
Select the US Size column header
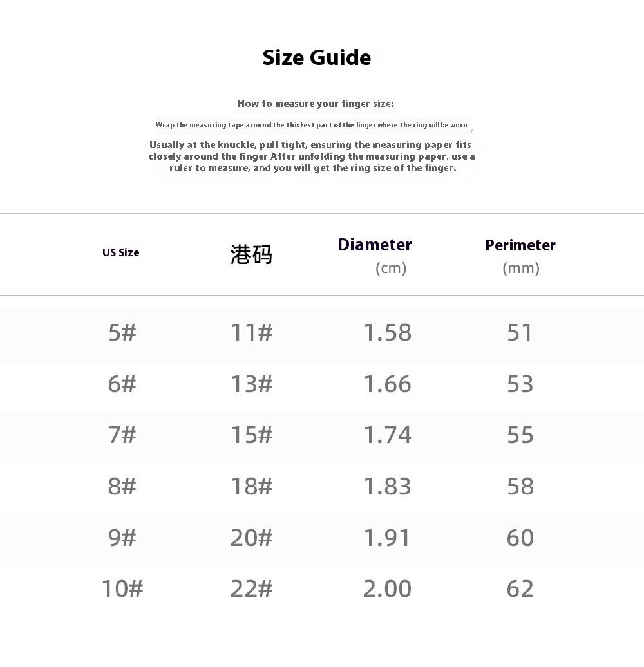[x=120, y=252]
